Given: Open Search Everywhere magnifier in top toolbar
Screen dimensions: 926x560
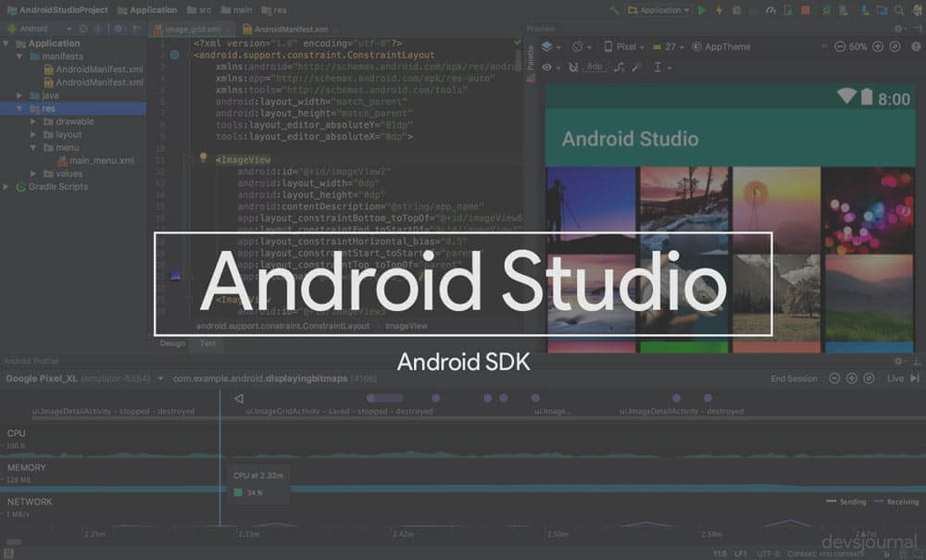Looking at the screenshot, I should pos(899,10).
